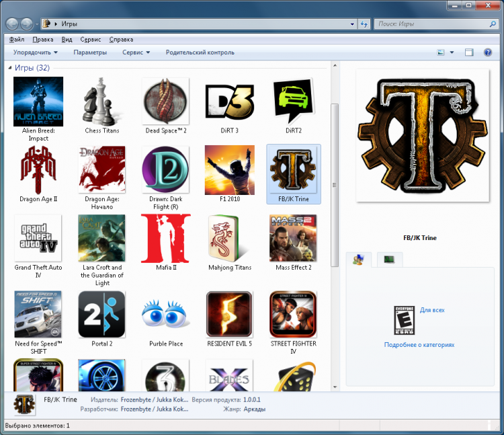
Task: Click the scrollbar down arrow
Action: pos(335,387)
